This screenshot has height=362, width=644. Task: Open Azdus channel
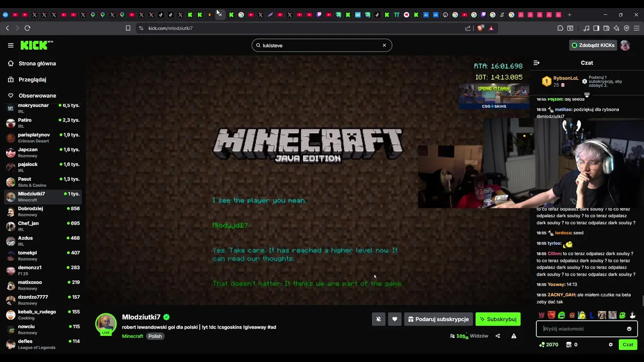(x=43, y=241)
